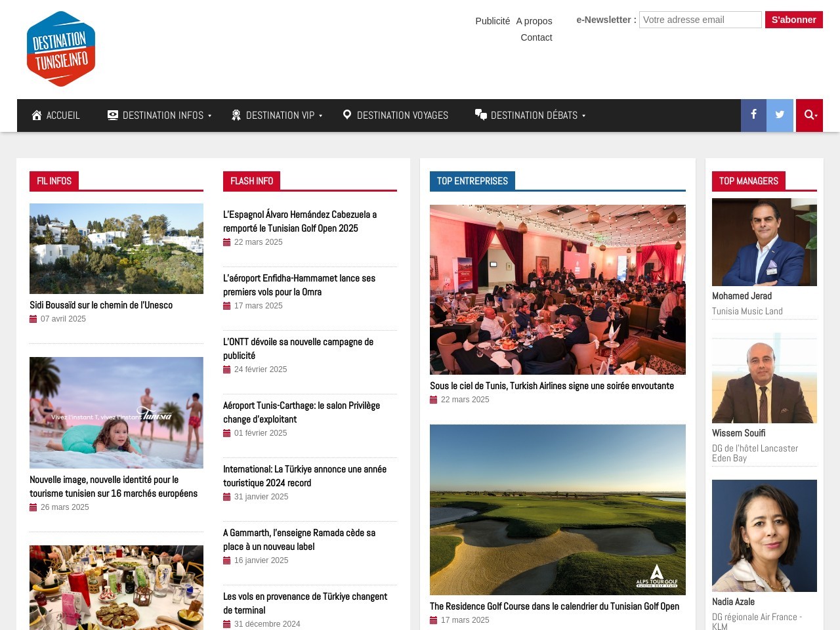
Task: Open the Publicité link
Action: coord(493,21)
